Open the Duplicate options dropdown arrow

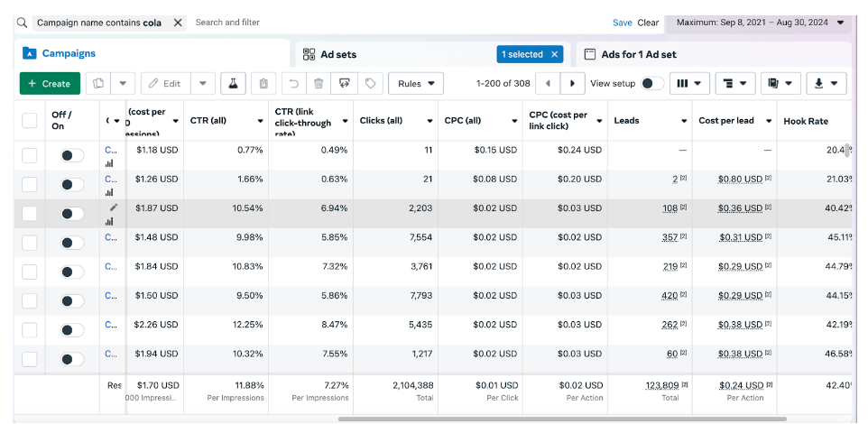pos(123,84)
